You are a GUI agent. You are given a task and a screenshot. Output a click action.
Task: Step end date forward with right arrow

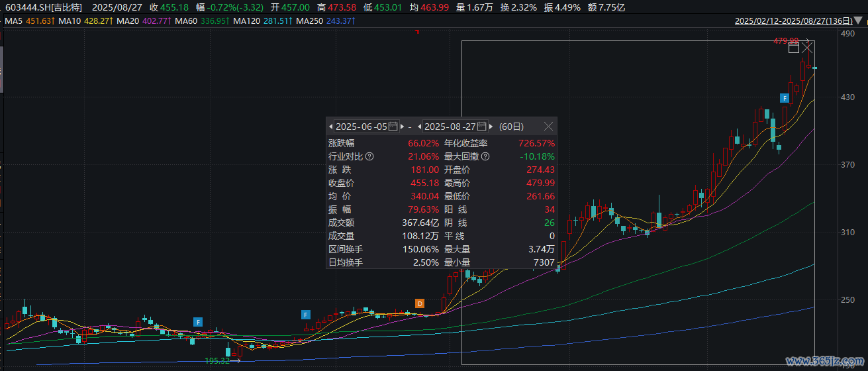(491, 126)
